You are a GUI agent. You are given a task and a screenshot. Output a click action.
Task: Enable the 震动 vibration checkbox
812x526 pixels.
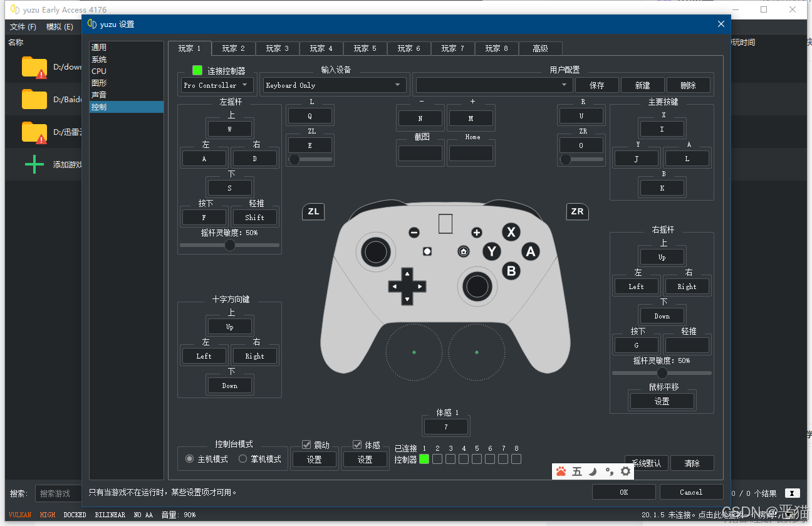tap(306, 444)
